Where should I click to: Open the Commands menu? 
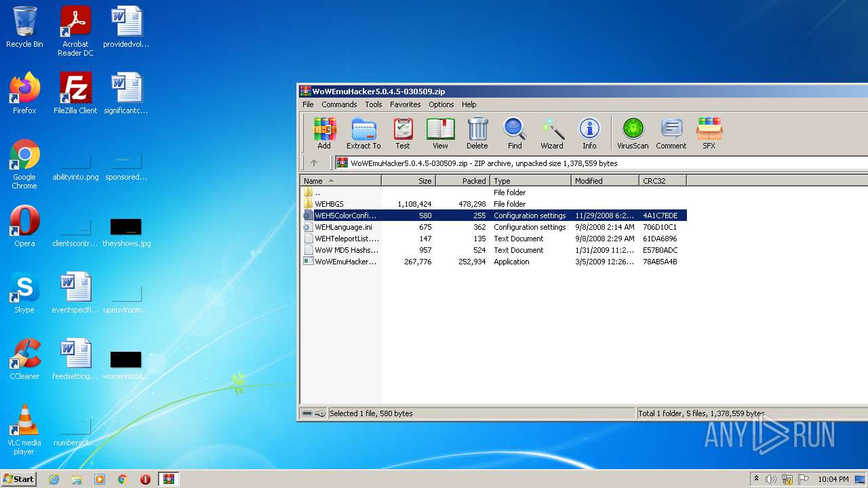click(339, 104)
